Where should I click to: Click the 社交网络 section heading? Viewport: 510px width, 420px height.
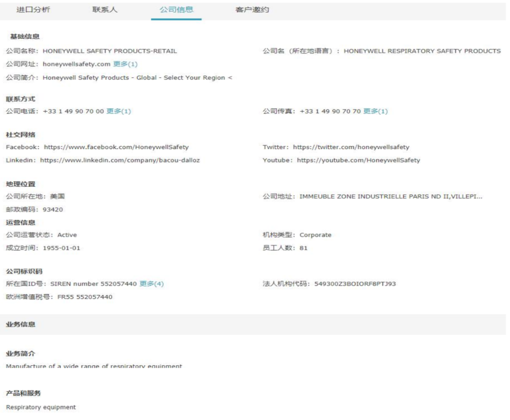[x=20, y=135]
